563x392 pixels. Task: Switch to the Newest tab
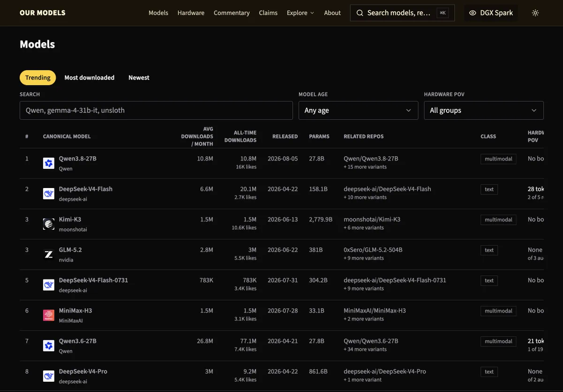(139, 77)
